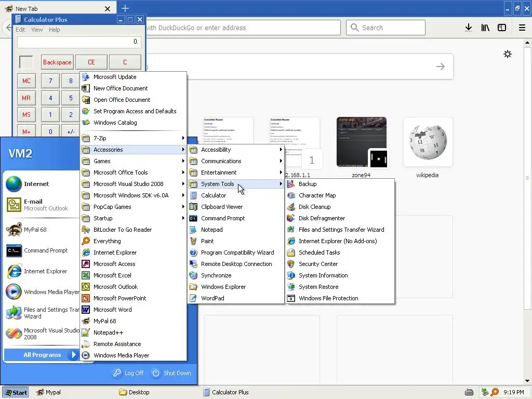Image resolution: width=532 pixels, height=399 pixels.
Task: Expand Microsoft Office Tools submenu
Action: (x=134, y=172)
